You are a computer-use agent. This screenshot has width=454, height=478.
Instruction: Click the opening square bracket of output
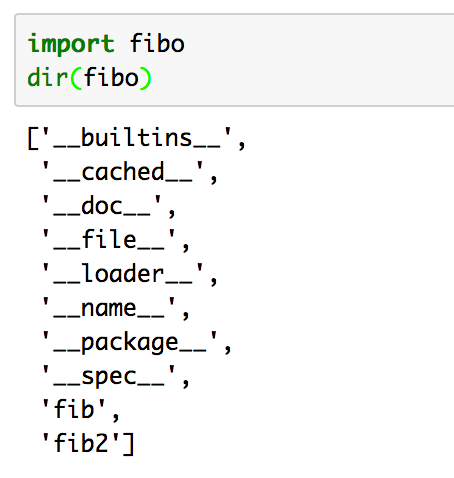[33, 139]
